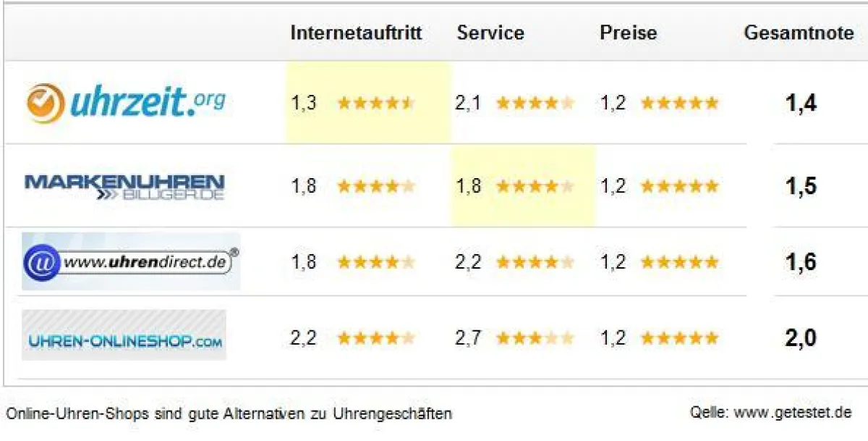868x441 pixels.
Task: Click Markenuhren Service star rating
Action: 535,187
